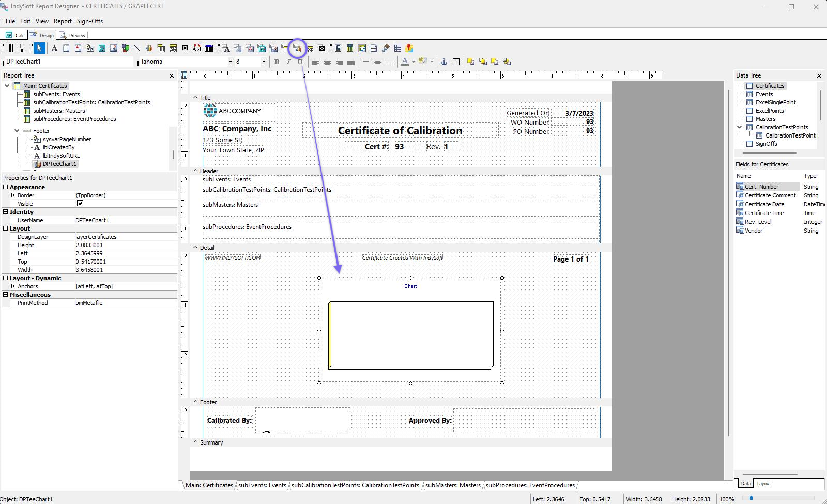Image resolution: width=827 pixels, height=504 pixels.
Task: Expand the Border property node
Action: 14,195
